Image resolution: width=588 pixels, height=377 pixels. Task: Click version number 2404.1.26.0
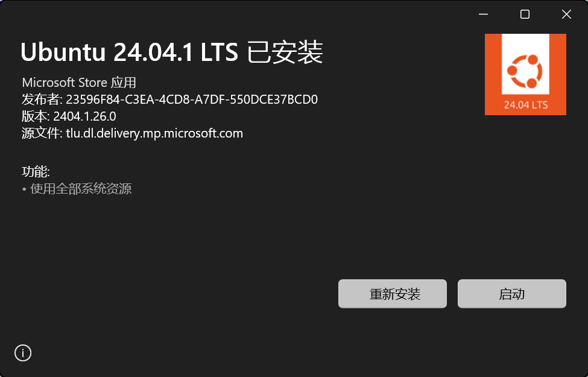pos(84,116)
